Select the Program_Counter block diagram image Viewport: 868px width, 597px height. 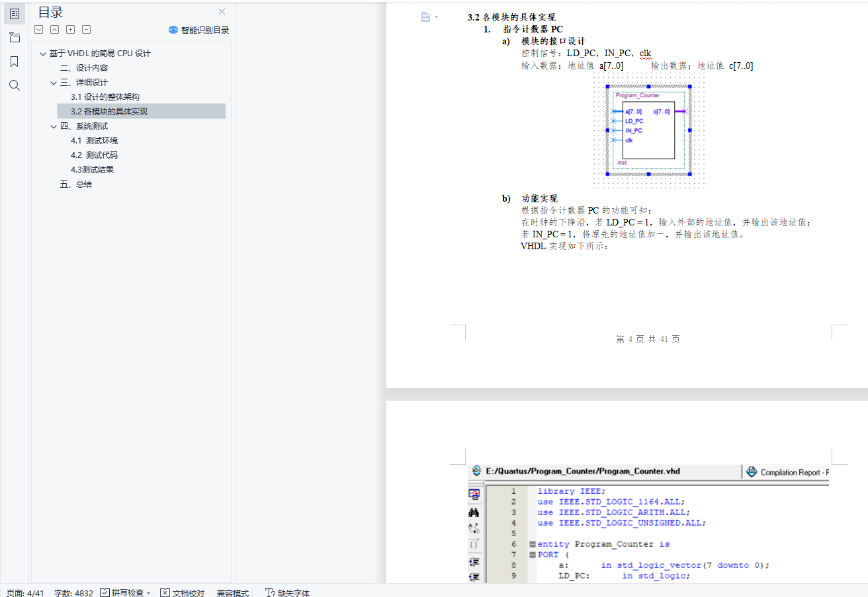[648, 130]
